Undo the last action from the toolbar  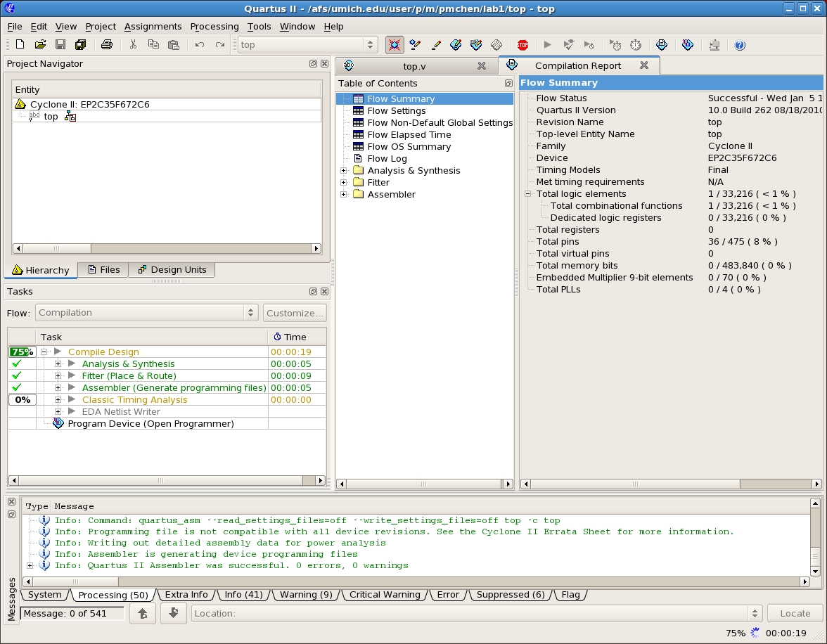(x=200, y=45)
